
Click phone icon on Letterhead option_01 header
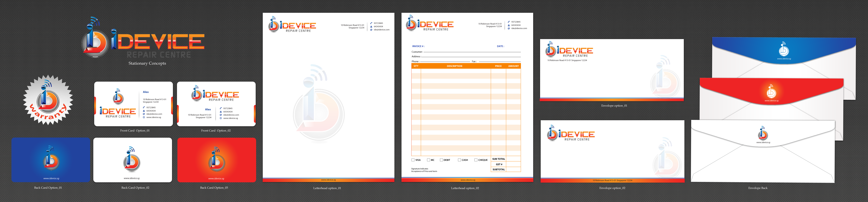click(371, 23)
